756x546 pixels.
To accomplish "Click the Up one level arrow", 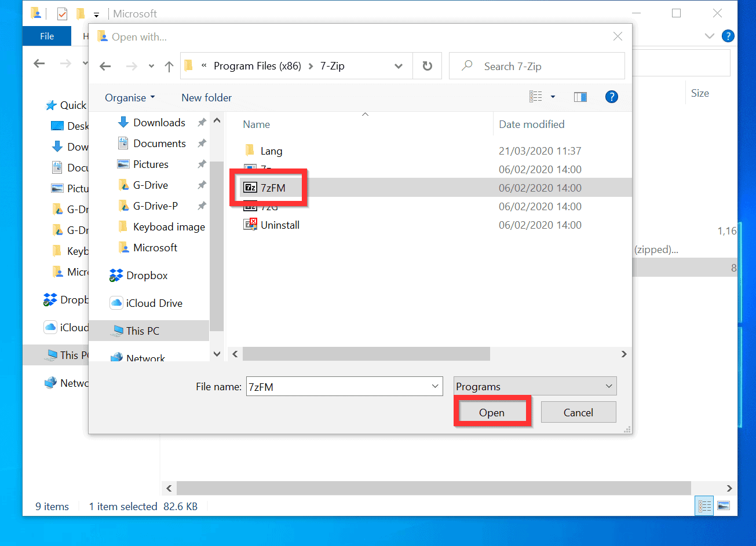I will click(x=169, y=67).
